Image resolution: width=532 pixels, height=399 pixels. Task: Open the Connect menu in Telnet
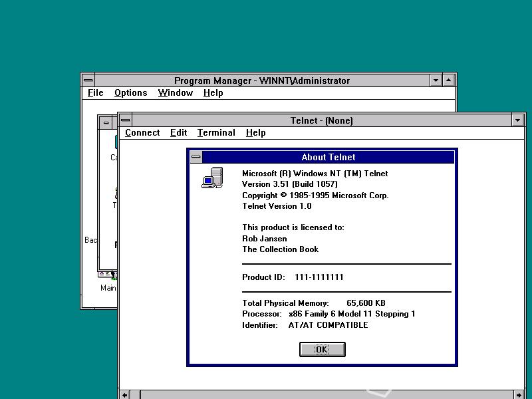click(x=142, y=132)
